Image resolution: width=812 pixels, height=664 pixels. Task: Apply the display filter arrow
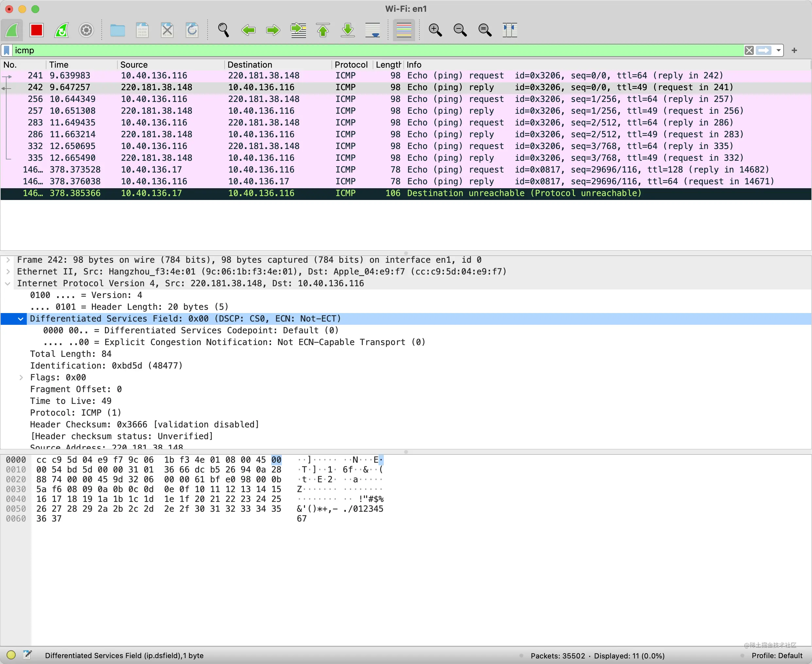[x=763, y=51]
